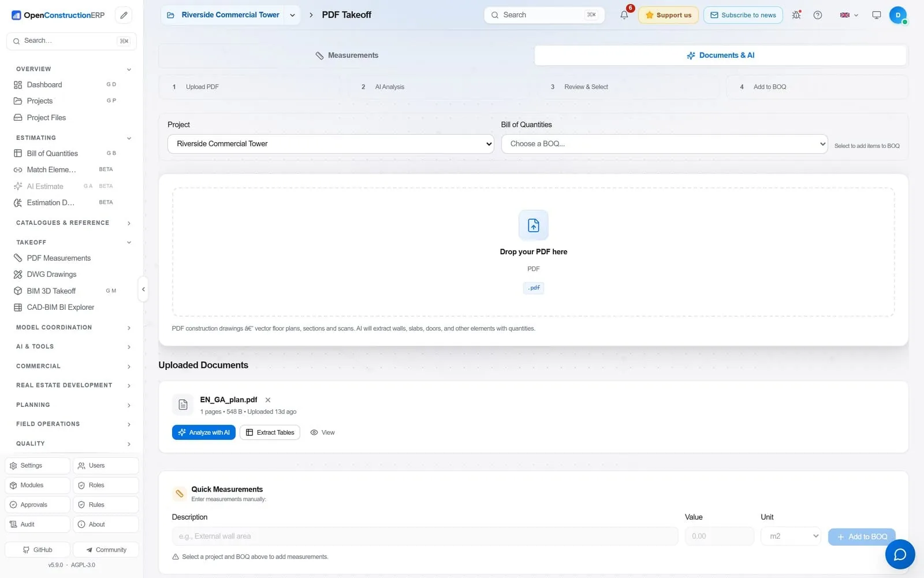Collapse the sidebar with the arrow handle
Image resolution: width=924 pixels, height=578 pixels.
pos(143,289)
